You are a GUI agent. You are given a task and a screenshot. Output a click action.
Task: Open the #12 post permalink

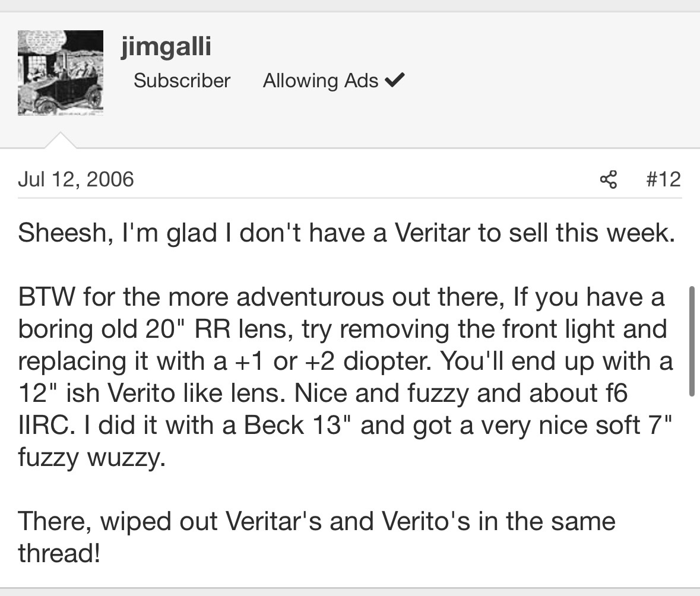(x=663, y=179)
